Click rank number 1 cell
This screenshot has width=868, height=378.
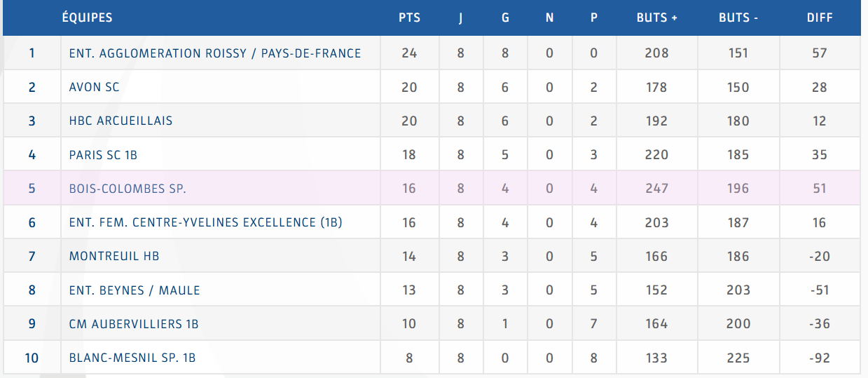click(x=32, y=53)
